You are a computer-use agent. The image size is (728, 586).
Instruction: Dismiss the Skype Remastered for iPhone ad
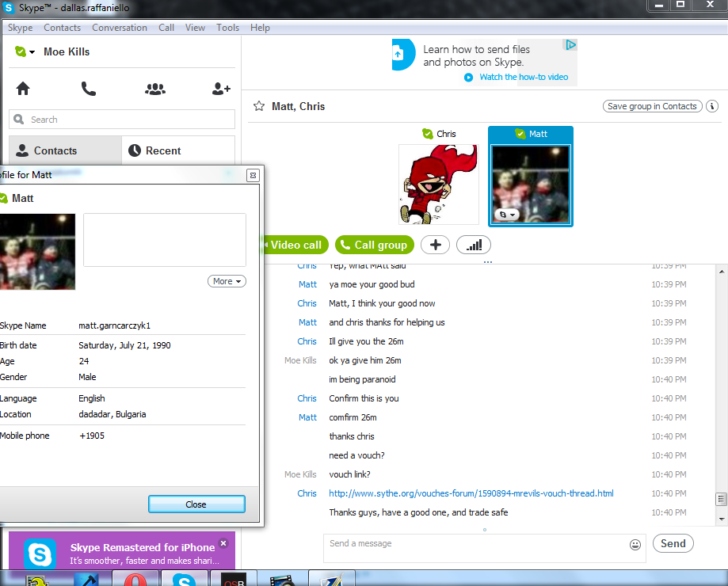point(223,543)
